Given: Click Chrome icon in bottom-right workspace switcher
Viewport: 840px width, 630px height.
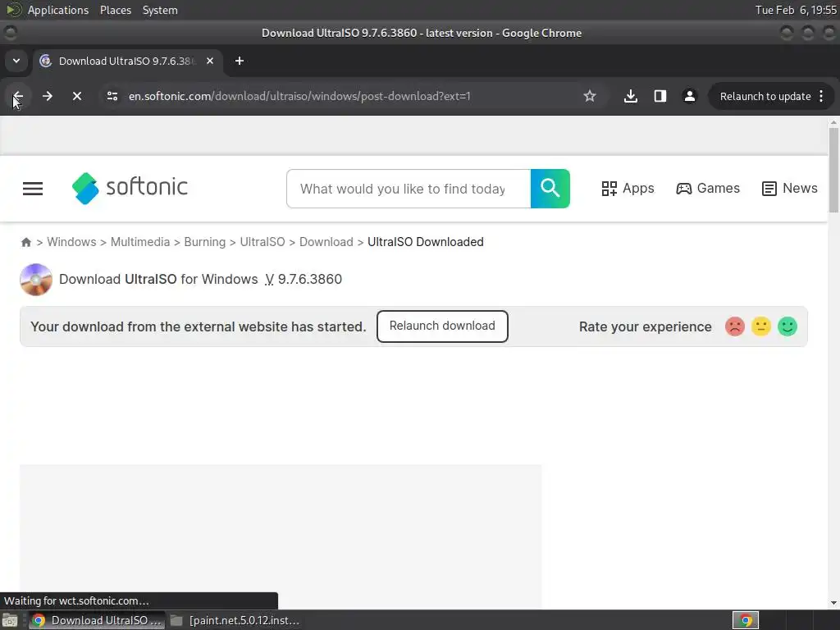Looking at the screenshot, I should point(746,621).
